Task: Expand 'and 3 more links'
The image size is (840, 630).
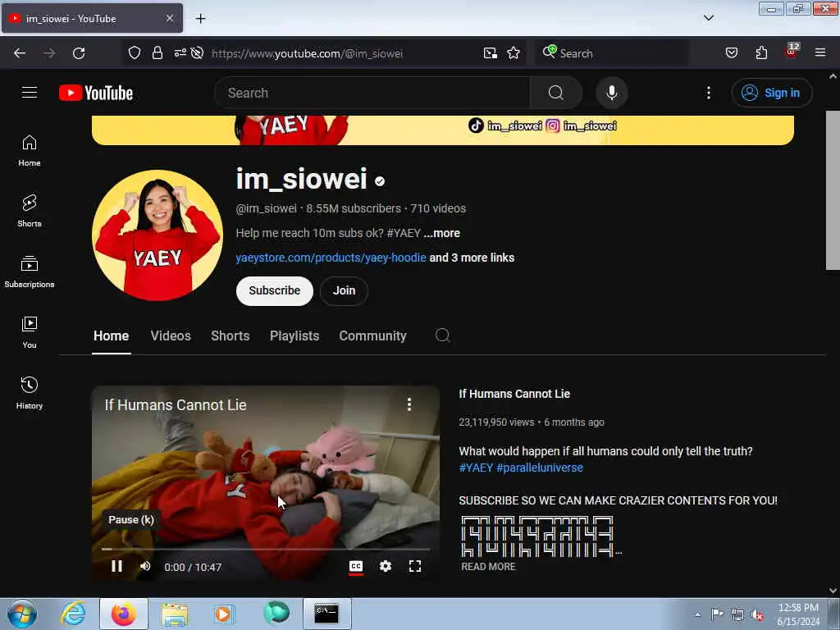Action: tap(472, 258)
